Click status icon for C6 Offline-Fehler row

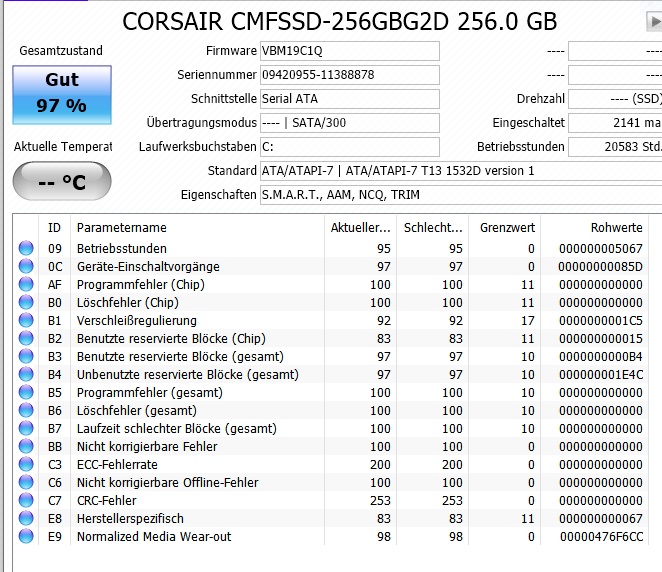[26, 483]
